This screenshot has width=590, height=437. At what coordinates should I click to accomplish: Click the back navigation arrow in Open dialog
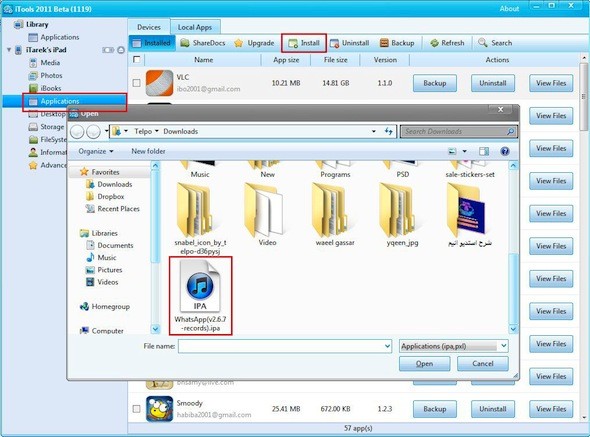pyautogui.click(x=77, y=132)
